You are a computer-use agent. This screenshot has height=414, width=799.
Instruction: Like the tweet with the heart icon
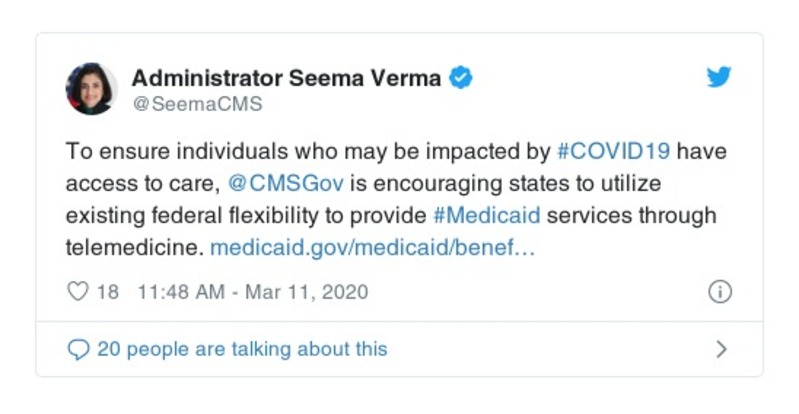[x=77, y=292]
